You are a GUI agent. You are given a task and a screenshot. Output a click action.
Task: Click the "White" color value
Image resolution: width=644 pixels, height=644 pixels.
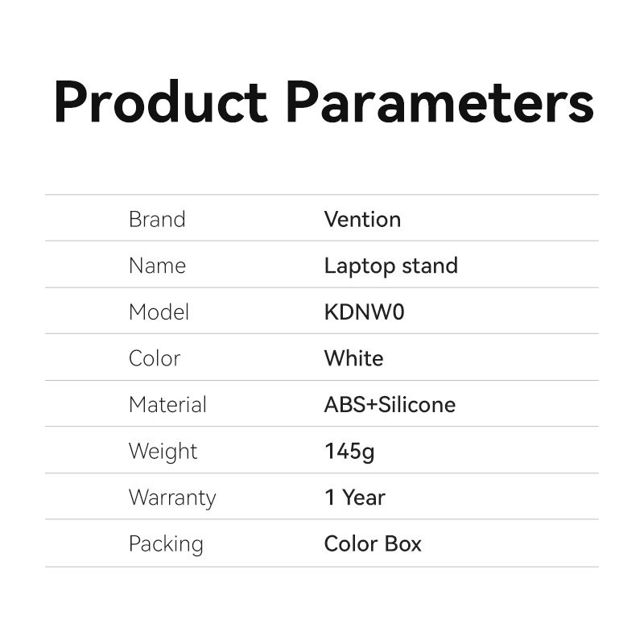(353, 358)
